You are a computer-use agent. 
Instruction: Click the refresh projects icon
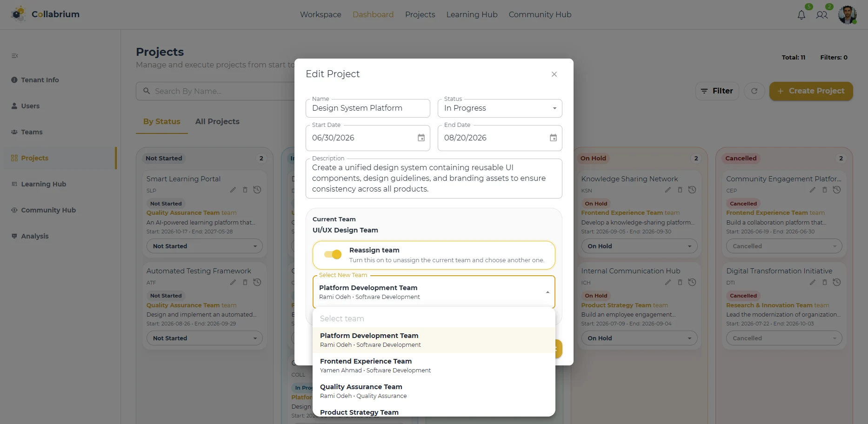pos(754,91)
